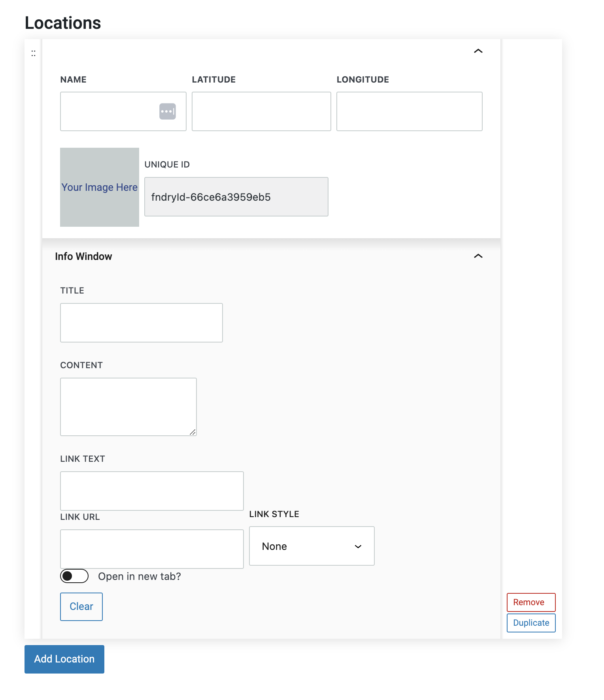Click the Unique ID field
The image size is (604, 700).
coord(236,197)
